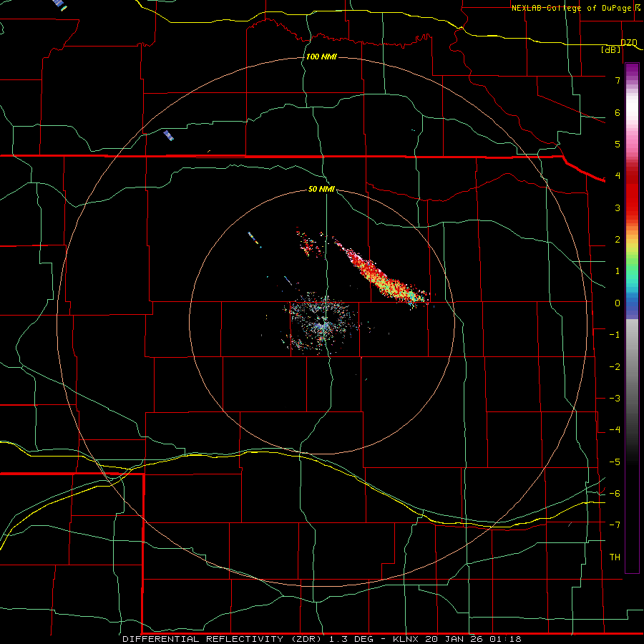Click the NEXLAB-College of DuPage credit text

coord(575,8)
